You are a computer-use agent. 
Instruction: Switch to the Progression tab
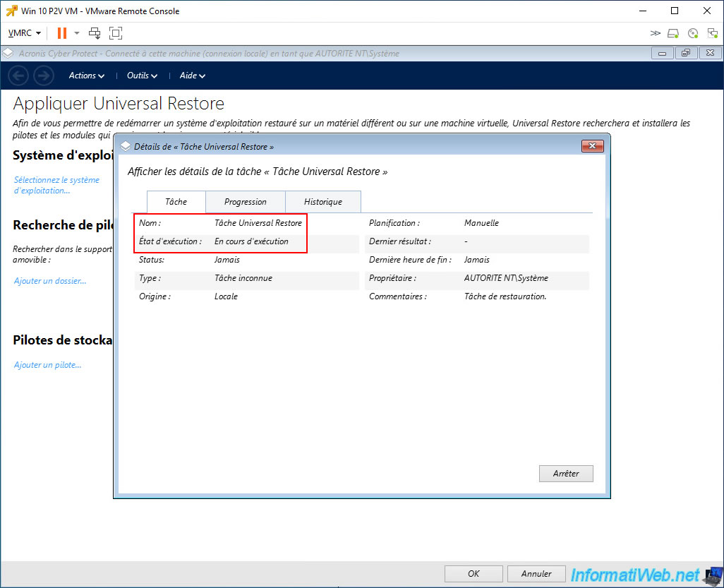245,202
